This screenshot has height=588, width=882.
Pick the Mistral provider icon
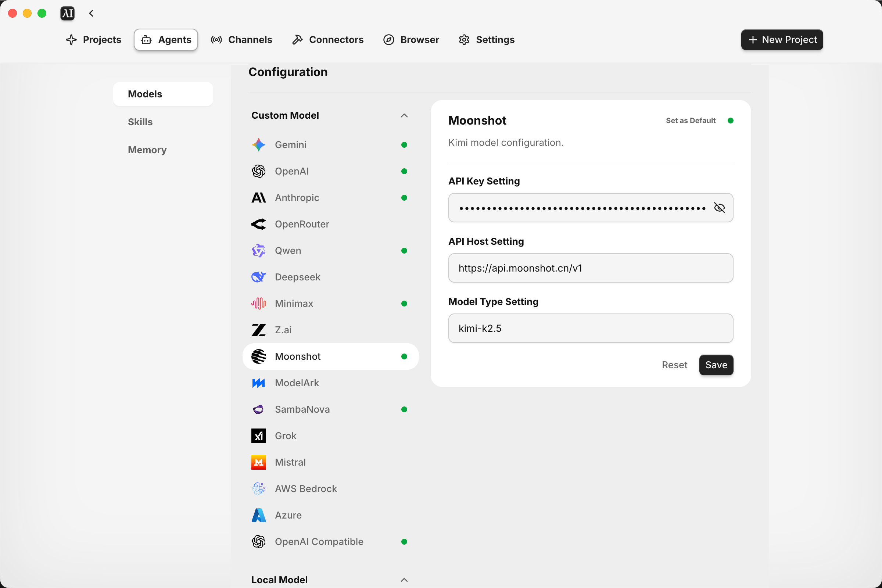tap(258, 462)
